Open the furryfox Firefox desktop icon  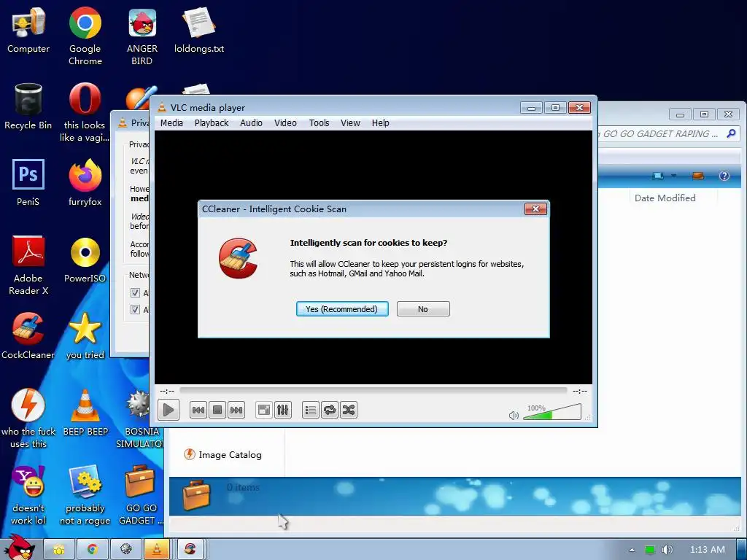(x=85, y=183)
